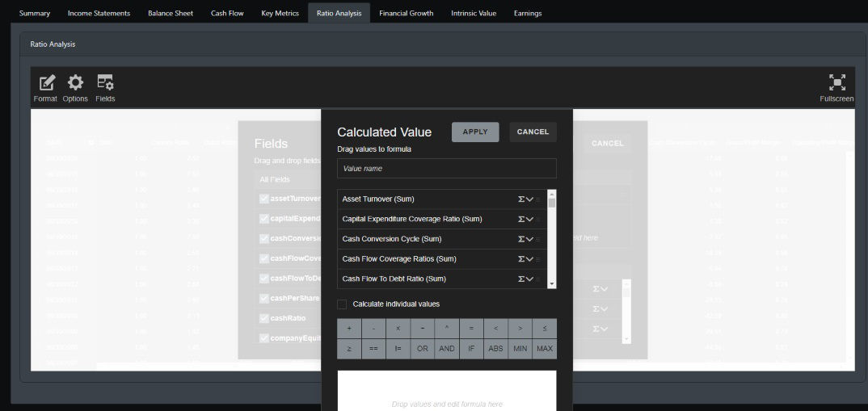868x411 pixels.
Task: Click the values list scroll-down arrow
Action: [551, 283]
